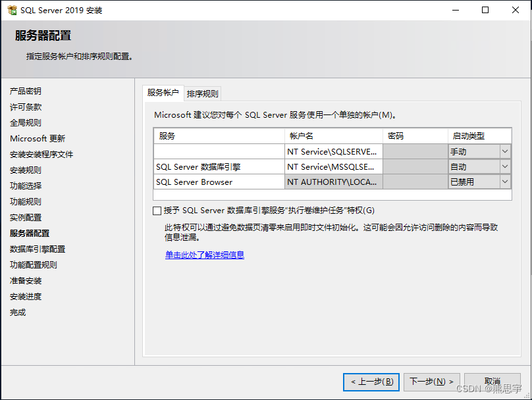Screen dimensions: 532x400
Task: Click the 下一步 button
Action: coord(431,382)
